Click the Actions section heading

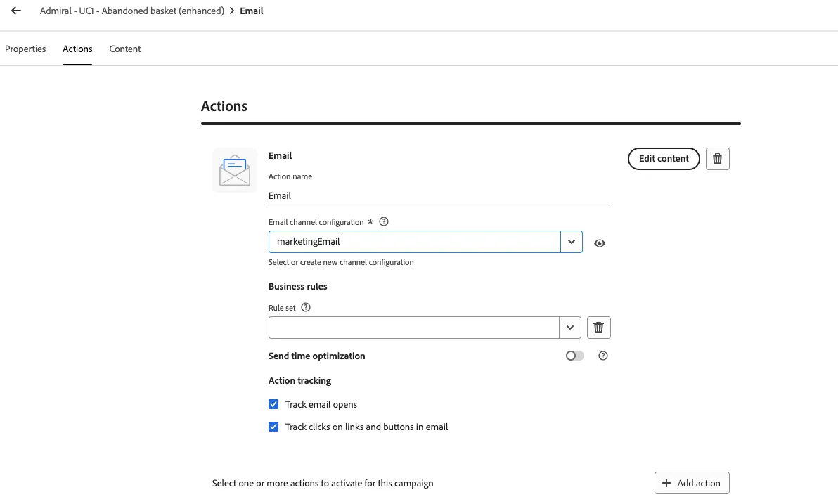(x=224, y=106)
